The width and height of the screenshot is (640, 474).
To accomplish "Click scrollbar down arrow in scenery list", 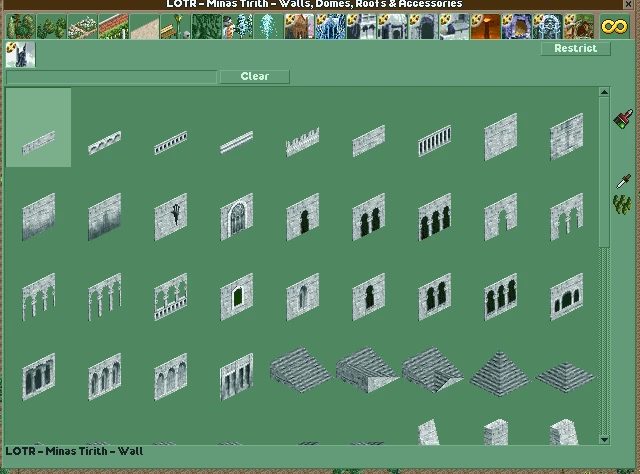I will [604, 440].
